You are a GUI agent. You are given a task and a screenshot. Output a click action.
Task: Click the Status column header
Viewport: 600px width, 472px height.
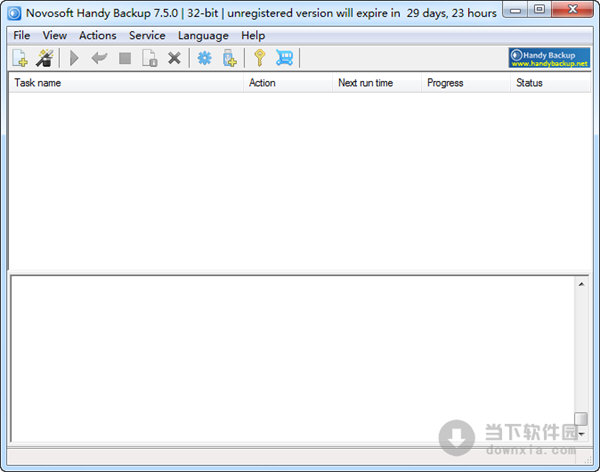tap(551, 83)
